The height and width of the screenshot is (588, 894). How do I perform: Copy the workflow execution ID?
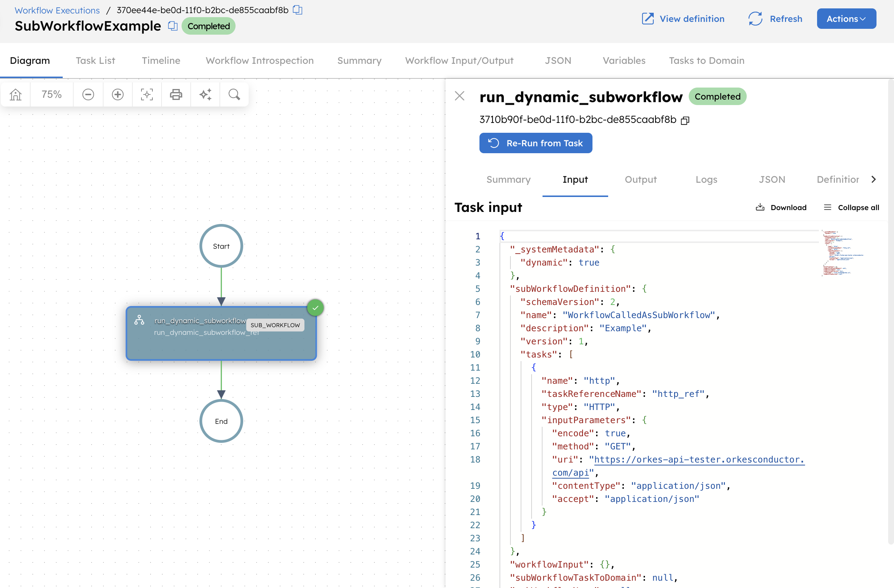pyautogui.click(x=297, y=10)
